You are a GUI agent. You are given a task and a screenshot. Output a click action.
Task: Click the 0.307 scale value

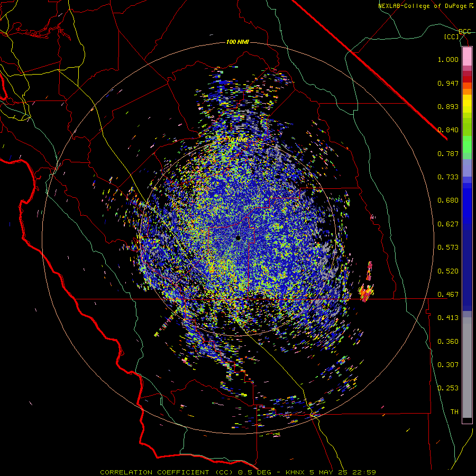[x=448, y=365]
